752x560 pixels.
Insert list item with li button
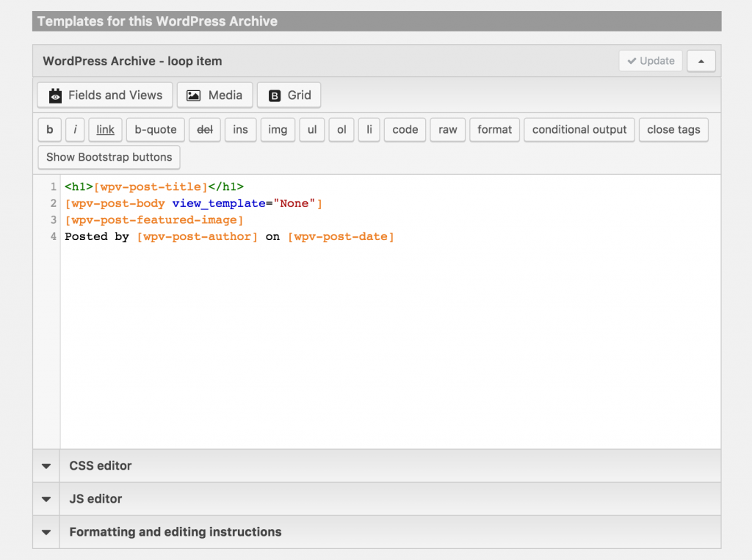point(369,129)
